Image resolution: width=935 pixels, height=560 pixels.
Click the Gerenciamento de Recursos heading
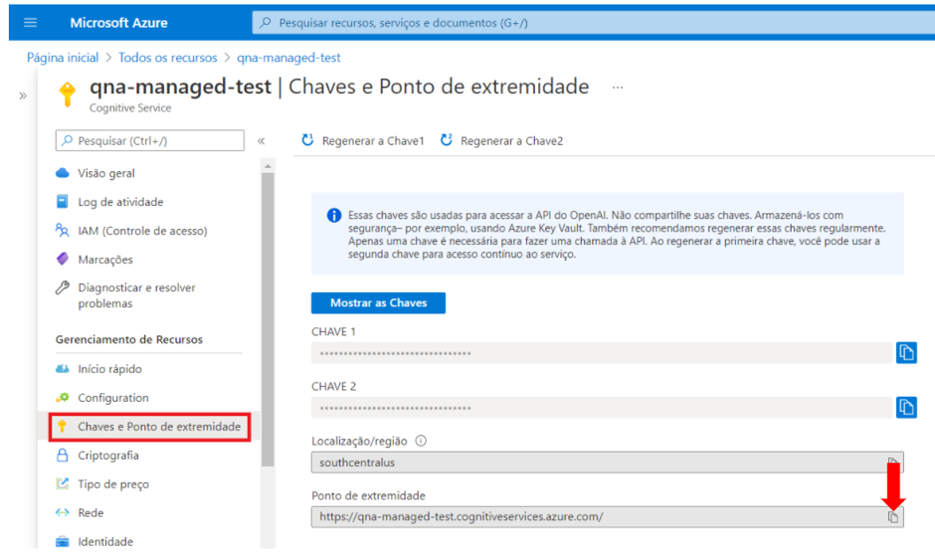coord(128,339)
